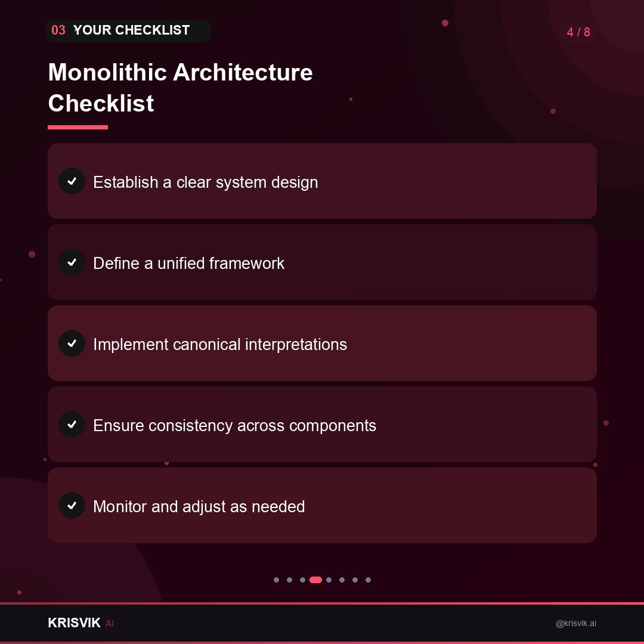Select the third pagination dot

coord(303,580)
